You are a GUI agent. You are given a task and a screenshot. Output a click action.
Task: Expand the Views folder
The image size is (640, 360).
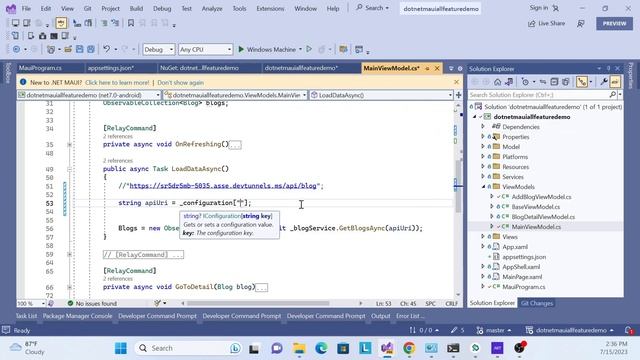click(x=483, y=236)
